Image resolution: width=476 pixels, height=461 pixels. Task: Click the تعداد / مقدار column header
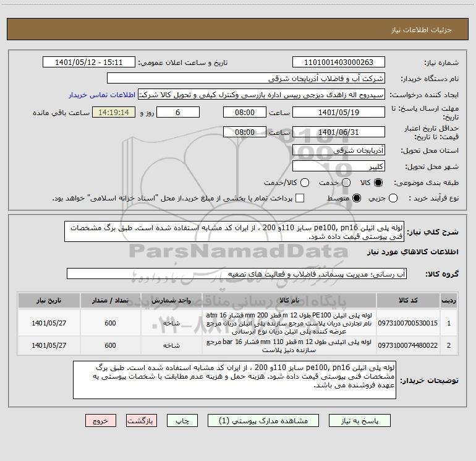(x=110, y=301)
